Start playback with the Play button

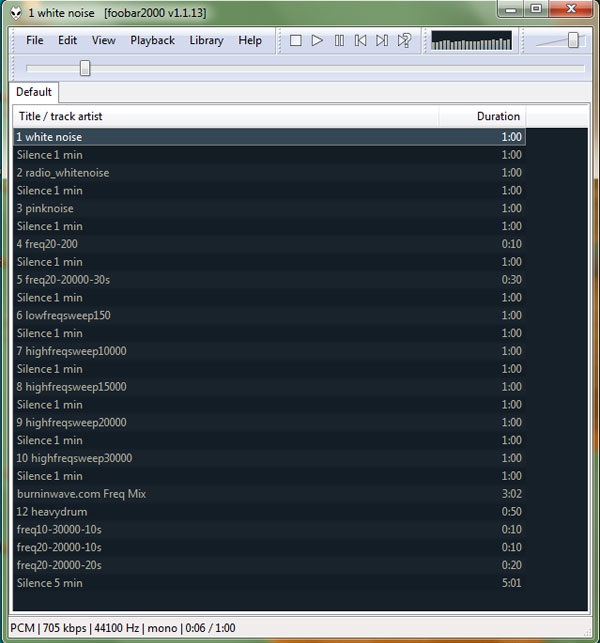(x=317, y=41)
